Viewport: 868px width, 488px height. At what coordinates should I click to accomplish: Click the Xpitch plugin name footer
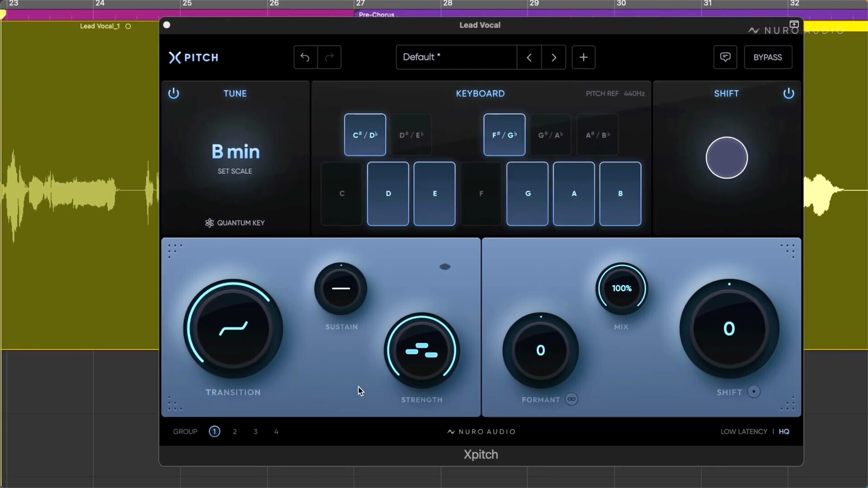481,454
